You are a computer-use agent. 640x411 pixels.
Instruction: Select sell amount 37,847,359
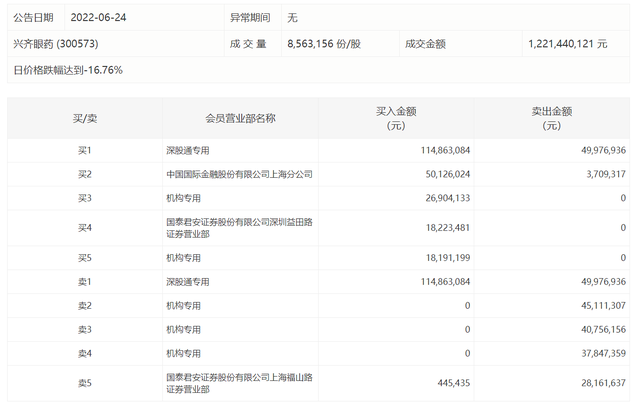[603, 353]
